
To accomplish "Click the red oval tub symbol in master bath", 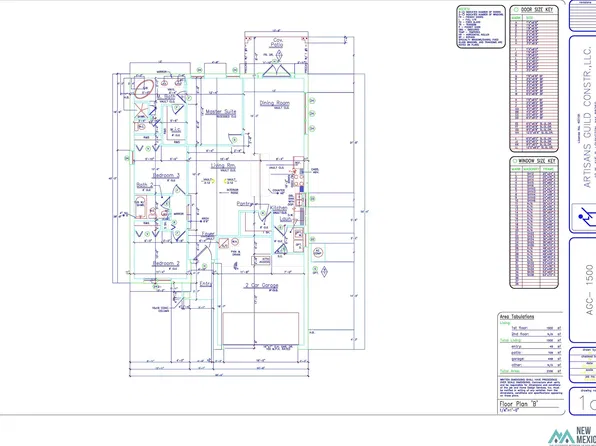I will [x=144, y=89].
